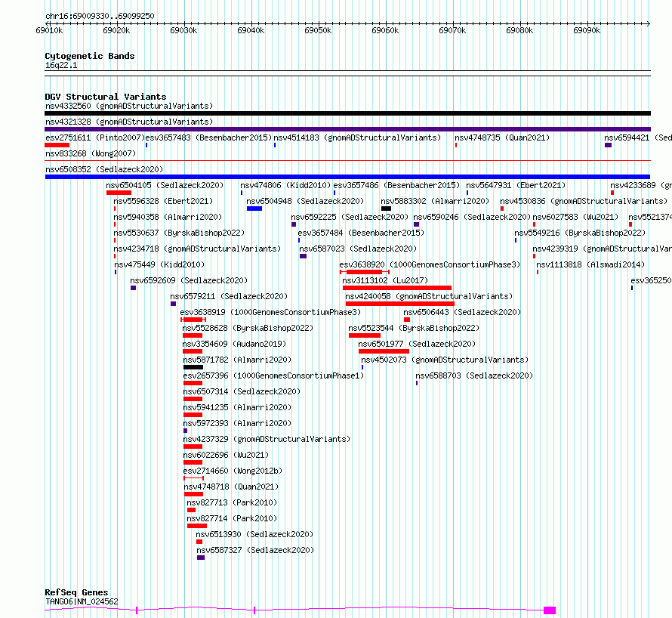This screenshot has height=618, width=672.
Task: Click the purple bar under nsv6594421
Action: pyautogui.click(x=608, y=145)
